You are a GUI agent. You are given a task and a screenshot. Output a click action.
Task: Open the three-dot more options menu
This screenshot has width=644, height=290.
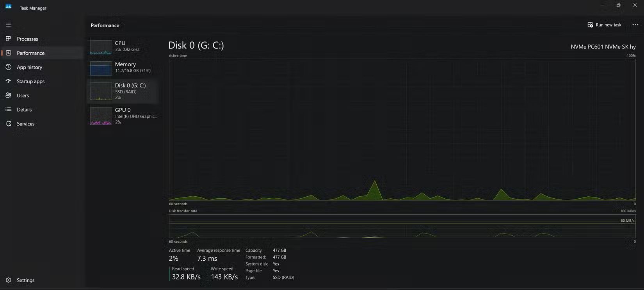coord(635,25)
